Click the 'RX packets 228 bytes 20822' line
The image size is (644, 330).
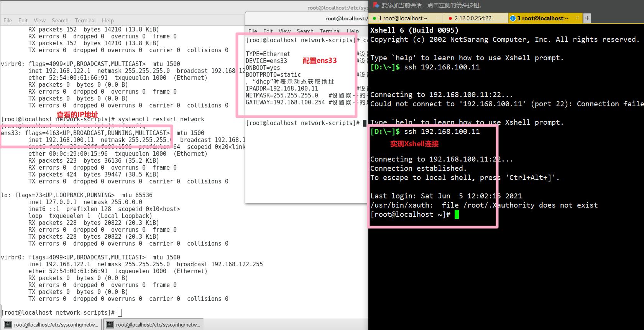(x=94, y=223)
